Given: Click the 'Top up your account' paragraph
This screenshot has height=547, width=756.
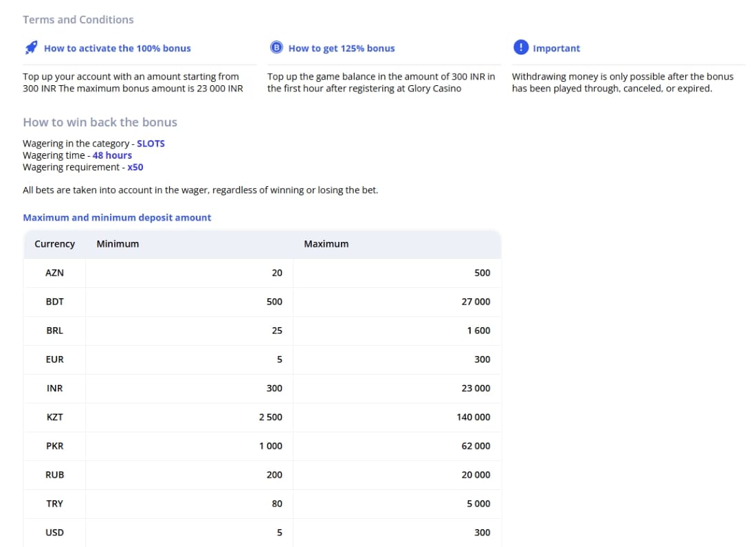Looking at the screenshot, I should click(133, 82).
